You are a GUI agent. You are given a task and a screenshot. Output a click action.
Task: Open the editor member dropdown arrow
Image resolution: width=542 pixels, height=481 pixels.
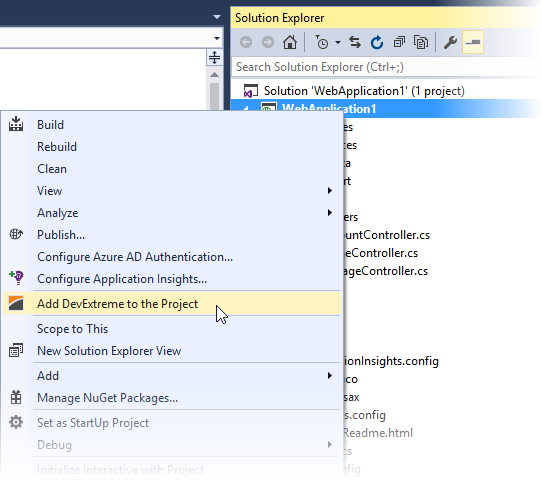point(217,38)
